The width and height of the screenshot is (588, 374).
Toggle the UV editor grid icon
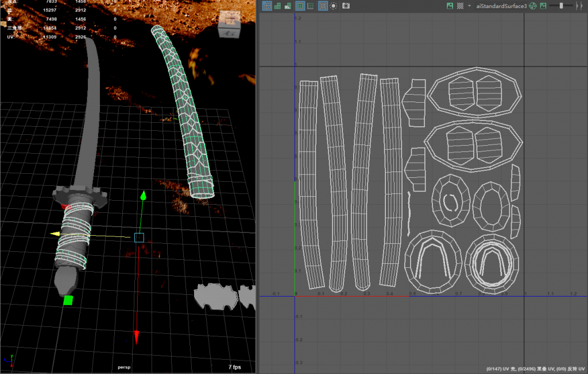click(x=323, y=6)
